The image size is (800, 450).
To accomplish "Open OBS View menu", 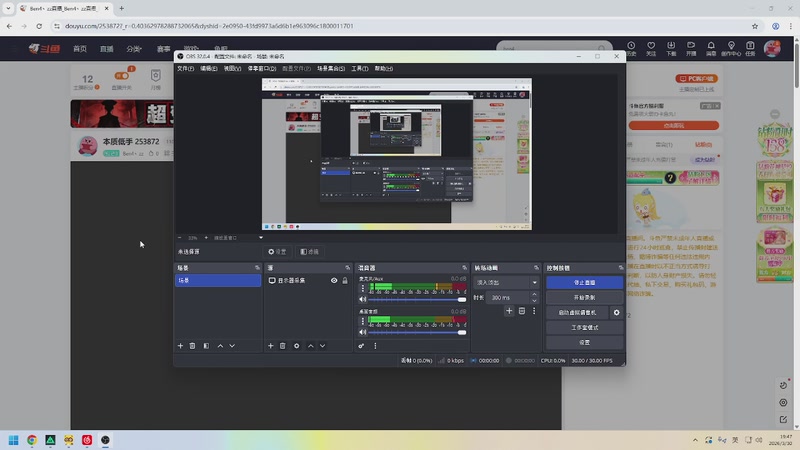I will (x=232, y=68).
